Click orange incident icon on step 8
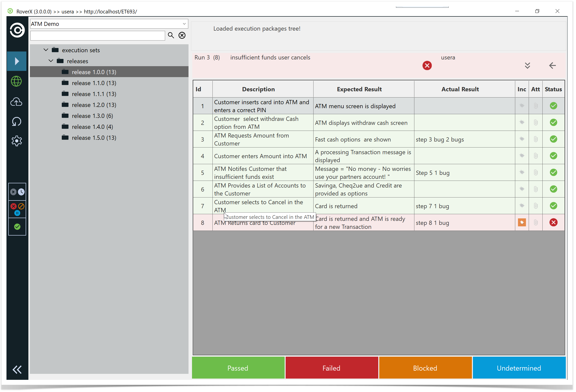The image size is (576, 392). tap(522, 222)
